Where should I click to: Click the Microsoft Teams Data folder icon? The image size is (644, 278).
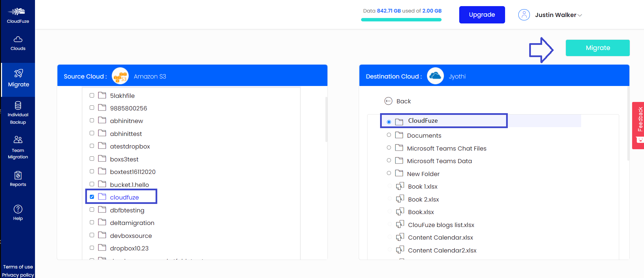click(x=399, y=160)
